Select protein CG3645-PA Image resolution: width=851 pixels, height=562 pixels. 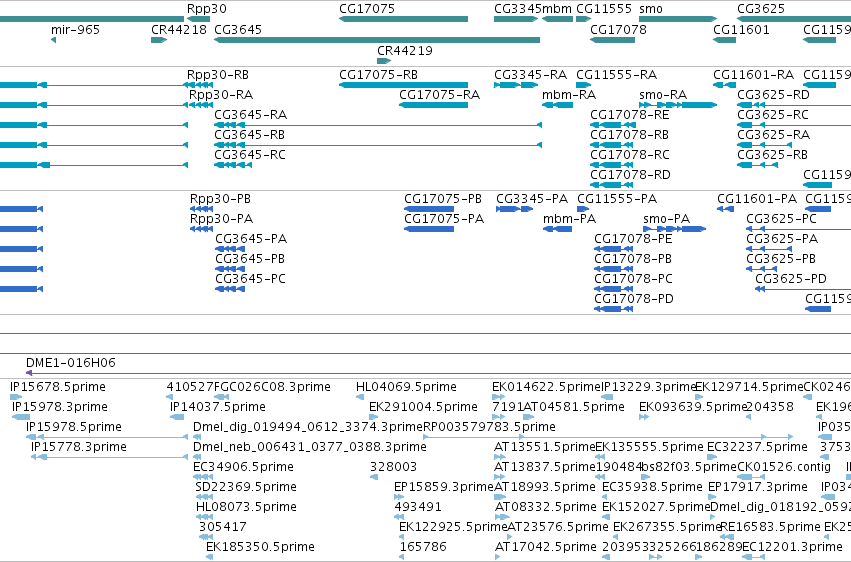point(251,239)
